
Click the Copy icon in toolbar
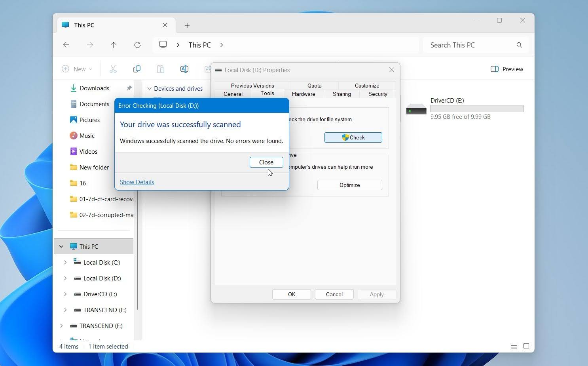click(137, 69)
